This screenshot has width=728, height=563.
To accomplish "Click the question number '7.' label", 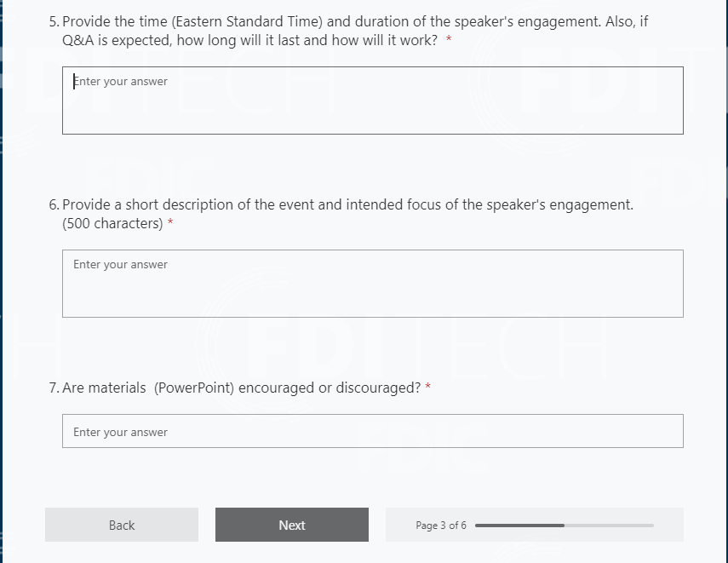I will (x=54, y=388).
